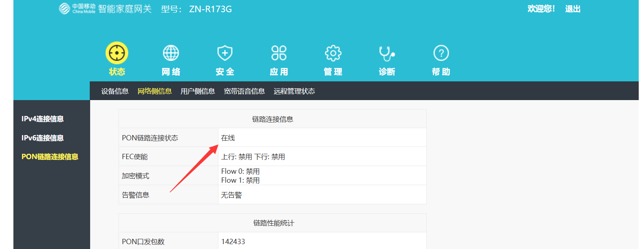Screen dimensions: 644x249
Task: Select IPv6连接信息 in the sidebar
Action: tap(43, 138)
